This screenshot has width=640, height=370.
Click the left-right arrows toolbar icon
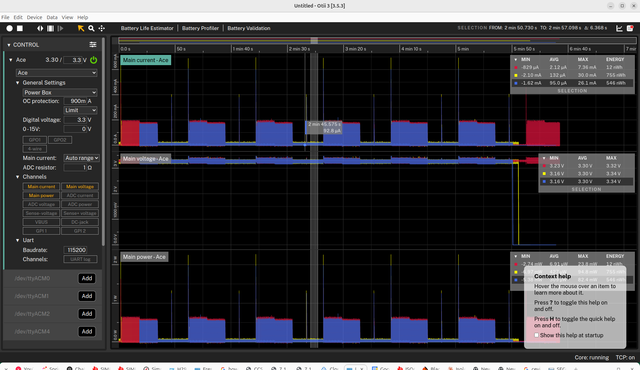tap(40, 28)
